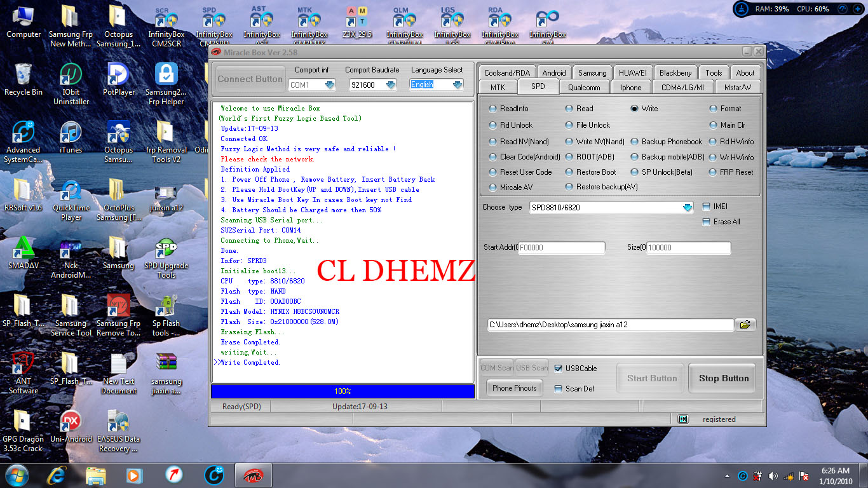Open Nck AndroidMTK desktop icon
The height and width of the screenshot is (488, 868).
71,258
